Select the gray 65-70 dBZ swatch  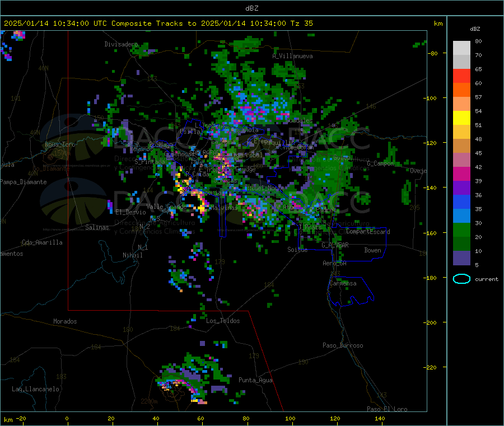click(x=461, y=62)
